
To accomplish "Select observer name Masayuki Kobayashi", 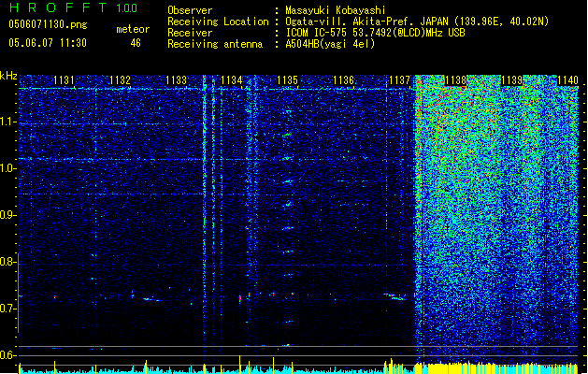I will [x=336, y=10].
